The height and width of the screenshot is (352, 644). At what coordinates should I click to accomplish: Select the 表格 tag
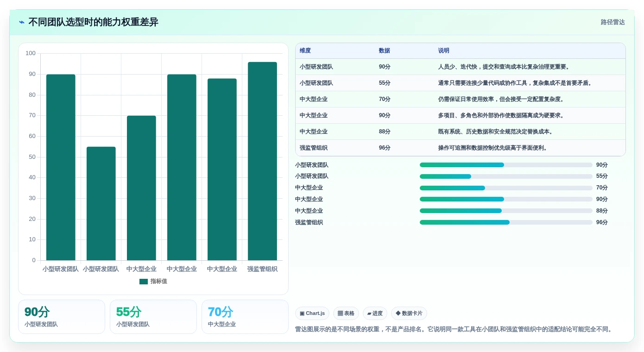click(346, 314)
